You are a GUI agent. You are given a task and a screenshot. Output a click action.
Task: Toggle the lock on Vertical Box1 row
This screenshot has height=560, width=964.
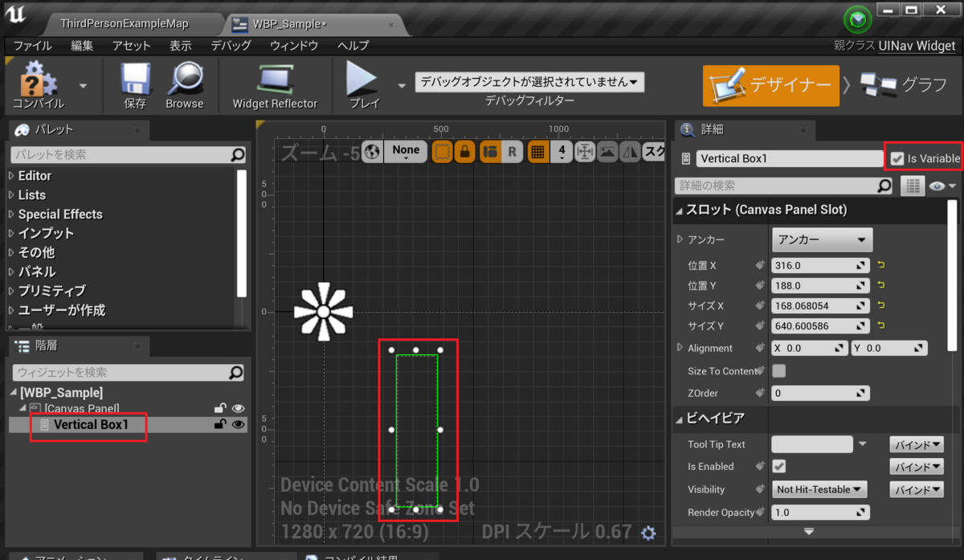tap(219, 425)
